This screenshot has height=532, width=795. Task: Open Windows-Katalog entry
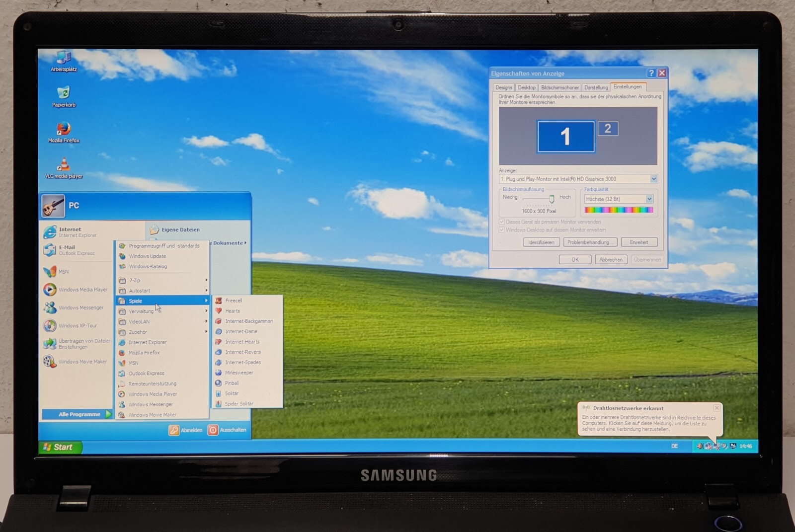click(162, 267)
